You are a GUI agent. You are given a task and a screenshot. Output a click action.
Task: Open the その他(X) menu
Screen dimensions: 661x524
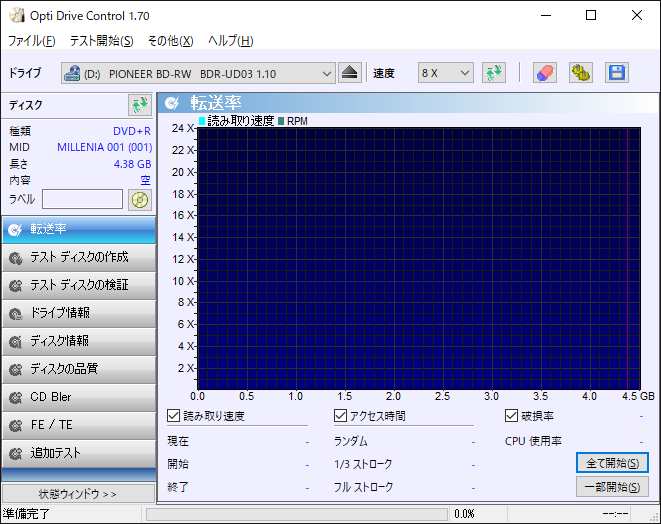pos(170,41)
